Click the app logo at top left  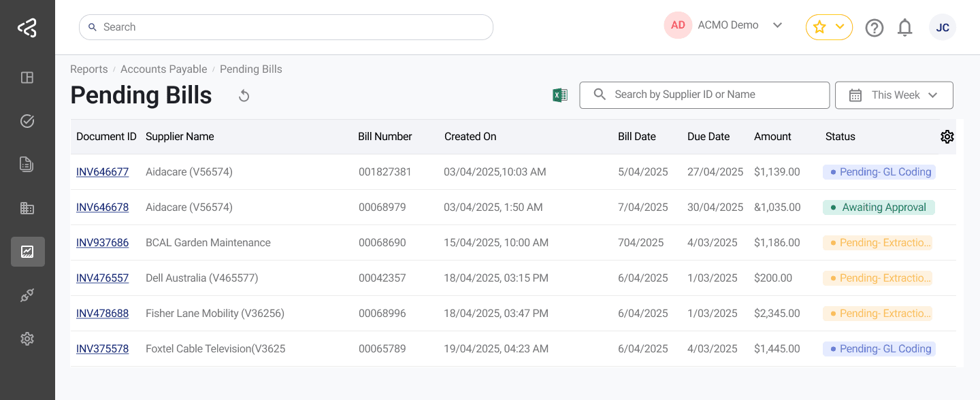(27, 27)
